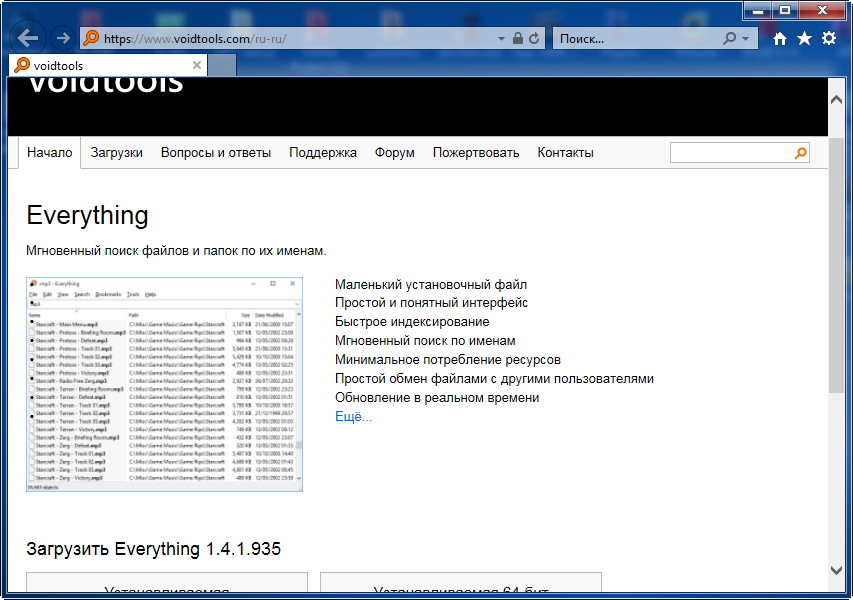Click the website search input box
The width and height of the screenshot is (853, 600).
[732, 153]
